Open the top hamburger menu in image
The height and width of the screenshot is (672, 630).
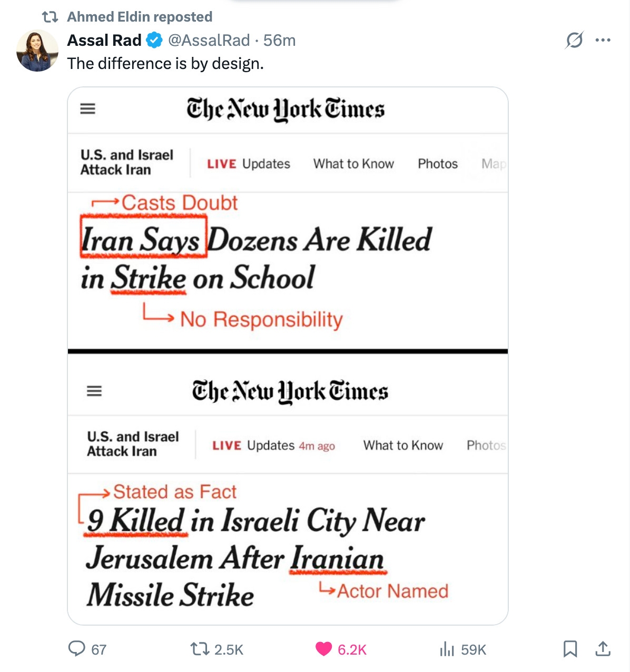point(87,109)
